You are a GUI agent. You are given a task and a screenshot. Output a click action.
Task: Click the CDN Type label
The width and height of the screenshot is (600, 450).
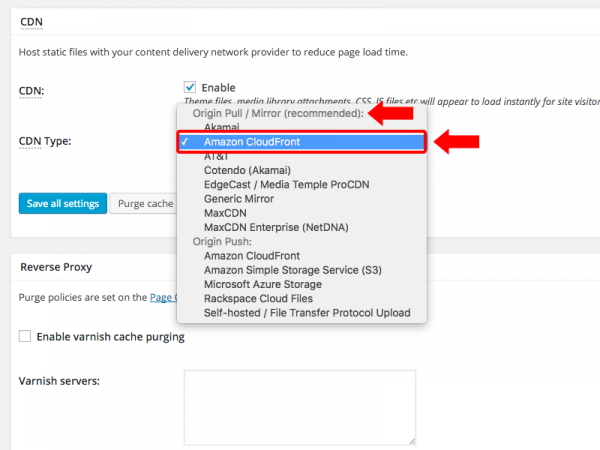(x=45, y=141)
